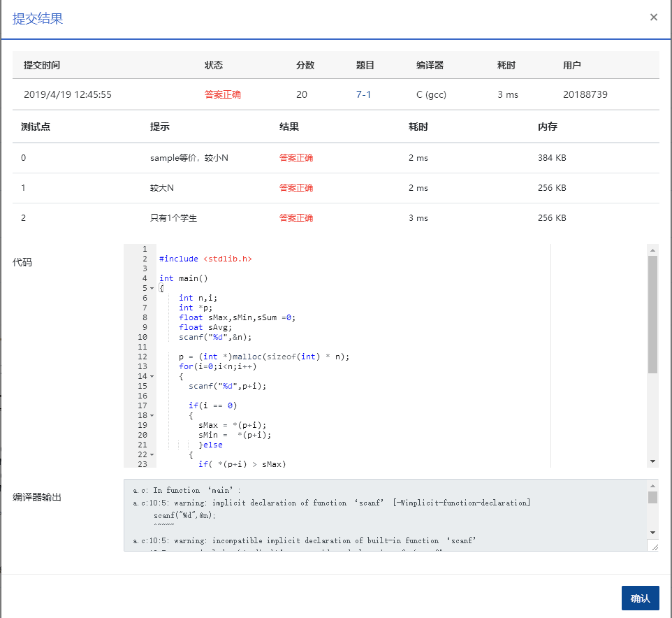Click the 提示 column header

coord(159,127)
